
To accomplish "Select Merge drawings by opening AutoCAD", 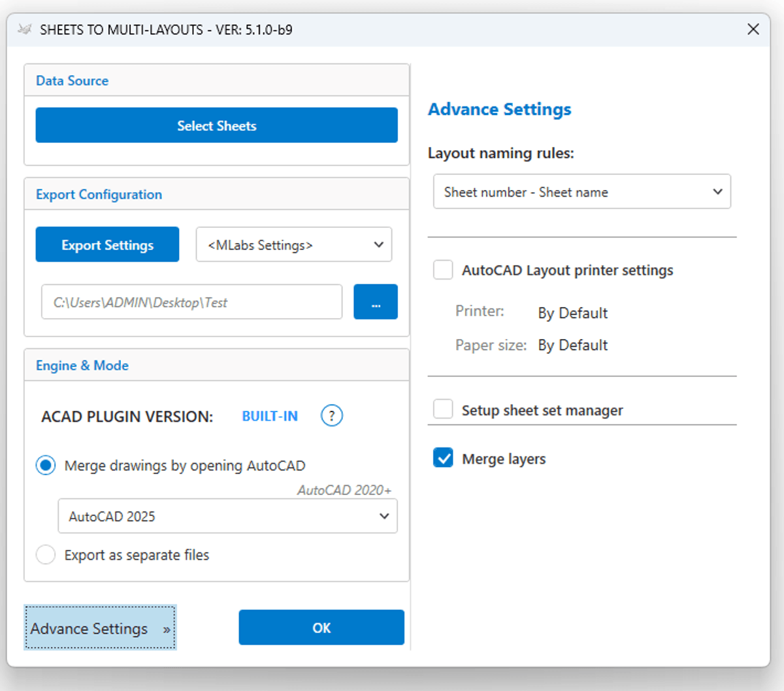I will coord(46,466).
